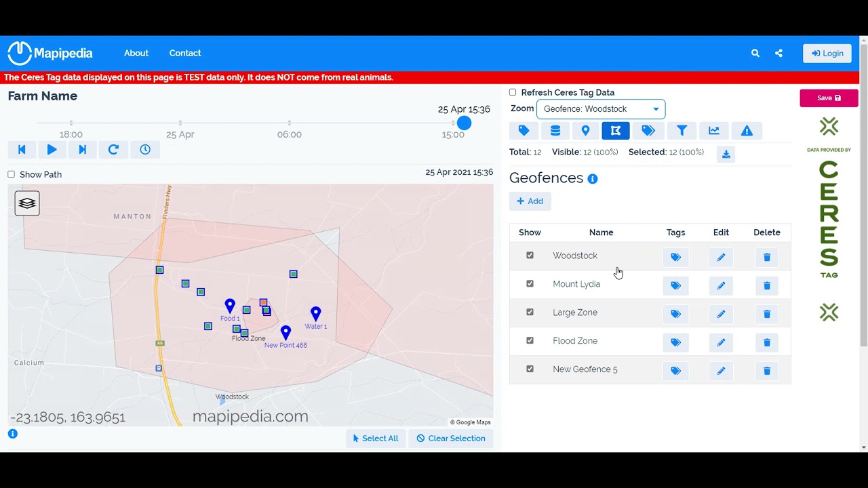Open the map layers icon
This screenshot has width=868, height=488.
click(27, 203)
